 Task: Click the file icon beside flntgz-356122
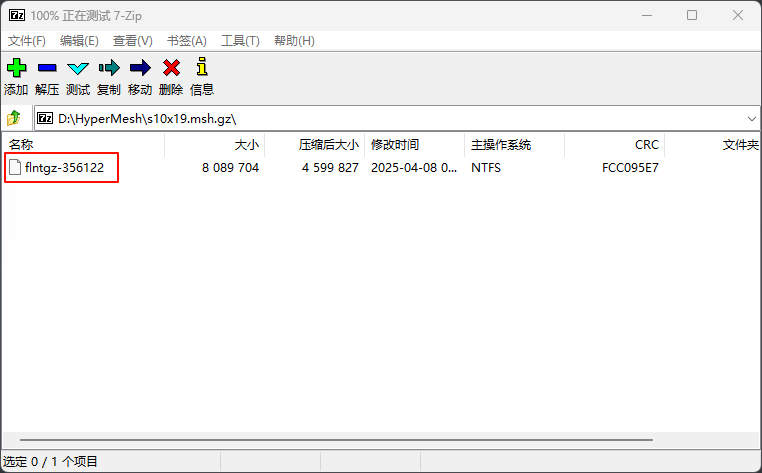click(x=15, y=167)
